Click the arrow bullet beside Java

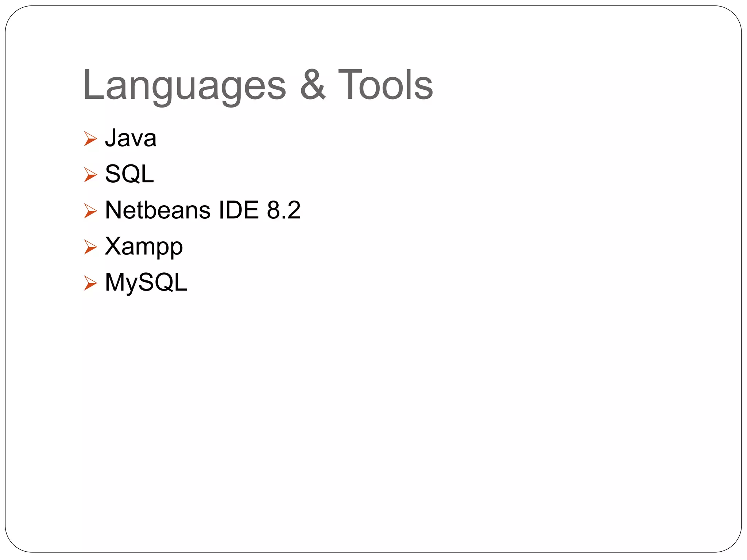90,139
